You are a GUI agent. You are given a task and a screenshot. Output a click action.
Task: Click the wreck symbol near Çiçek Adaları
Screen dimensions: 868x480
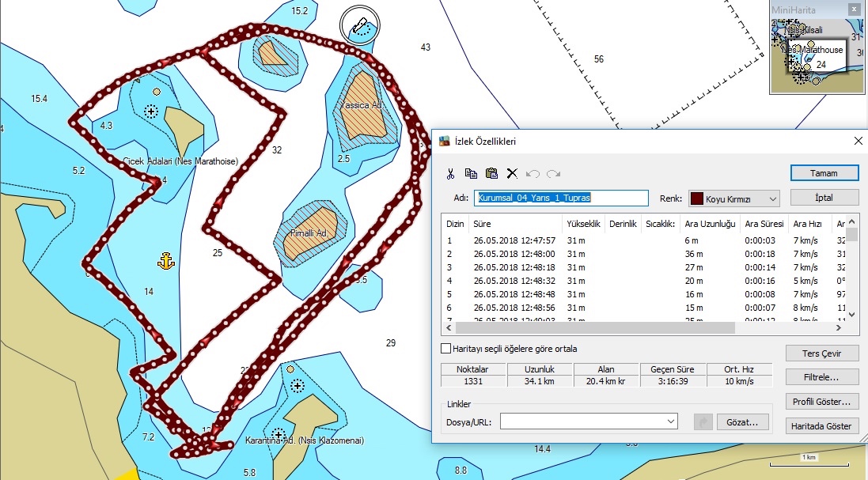tap(150, 111)
